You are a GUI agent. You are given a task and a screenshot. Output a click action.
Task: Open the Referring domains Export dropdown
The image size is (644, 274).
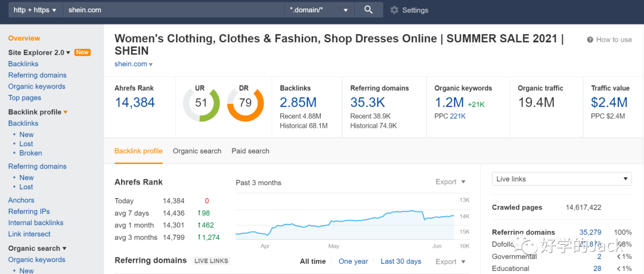coord(451,261)
